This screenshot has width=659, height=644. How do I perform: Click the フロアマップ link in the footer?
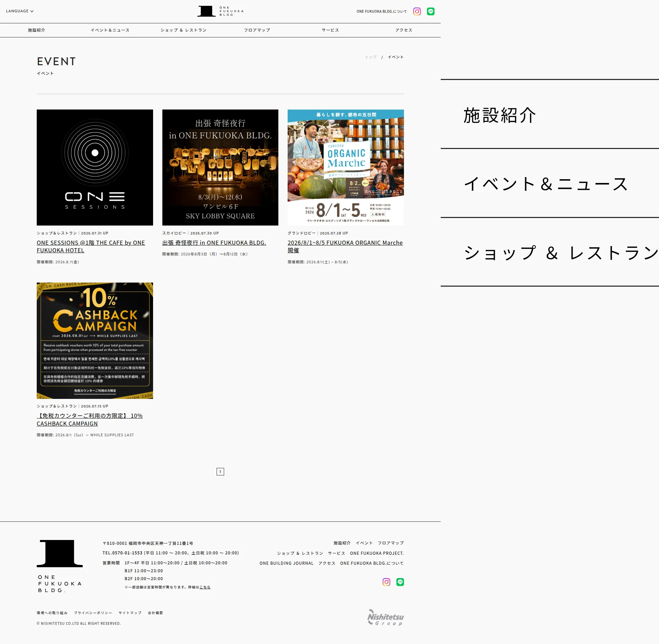pos(391,543)
